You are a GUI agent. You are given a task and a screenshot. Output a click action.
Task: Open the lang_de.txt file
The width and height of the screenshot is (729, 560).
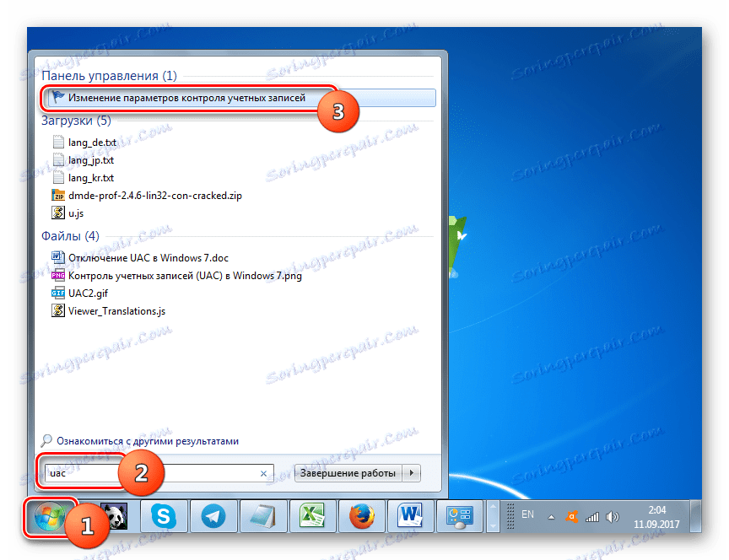[x=92, y=143]
